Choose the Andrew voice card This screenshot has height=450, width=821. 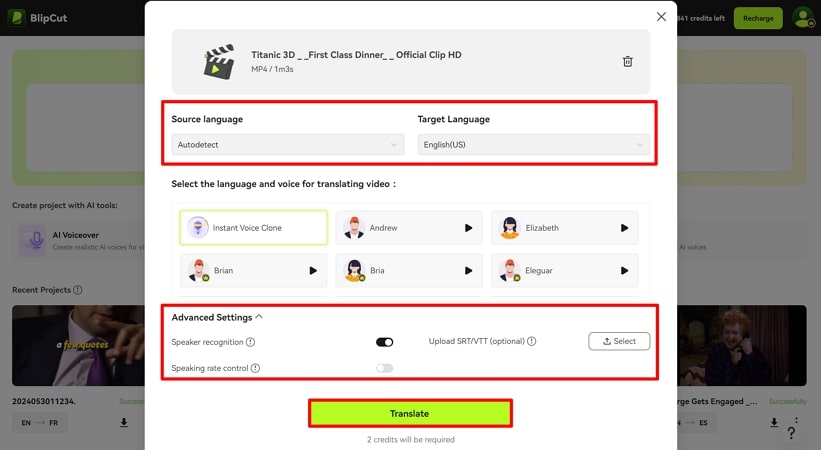[408, 228]
